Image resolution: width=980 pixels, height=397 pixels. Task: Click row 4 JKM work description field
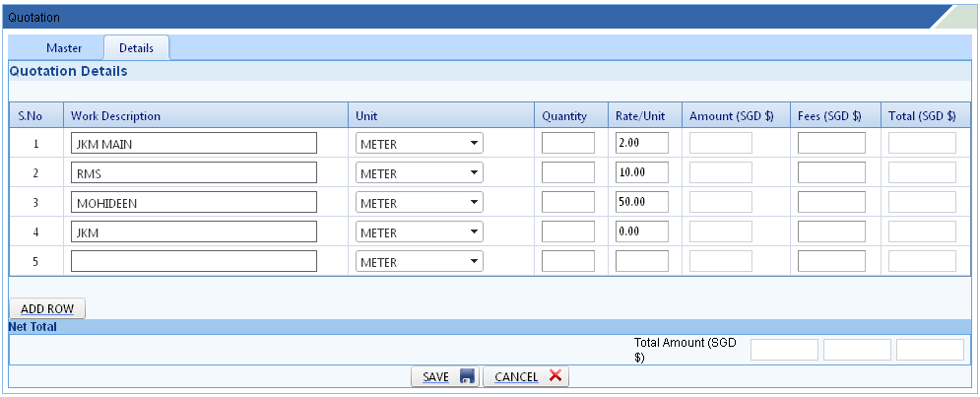tap(194, 232)
